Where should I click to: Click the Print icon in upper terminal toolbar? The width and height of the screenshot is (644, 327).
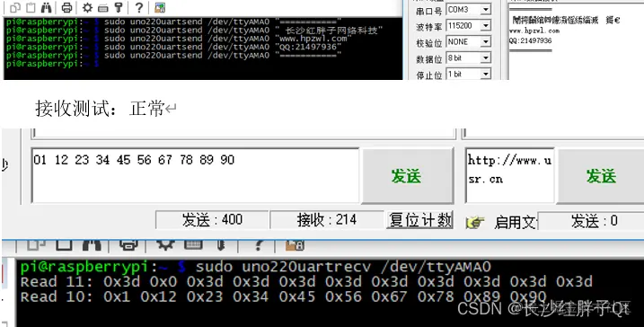pyautogui.click(x=67, y=7)
